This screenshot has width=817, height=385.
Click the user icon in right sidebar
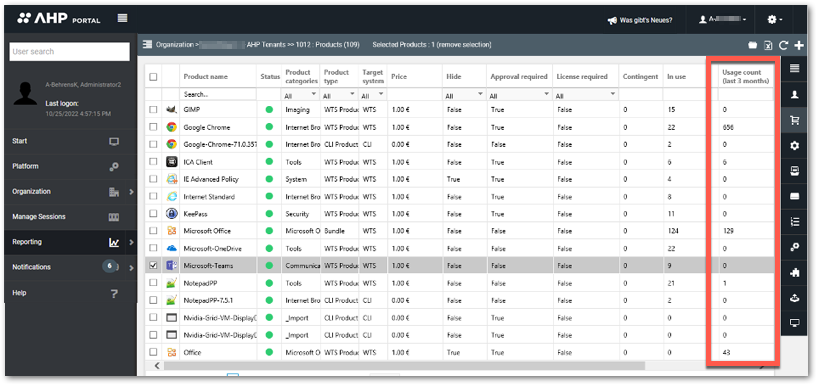click(x=795, y=94)
